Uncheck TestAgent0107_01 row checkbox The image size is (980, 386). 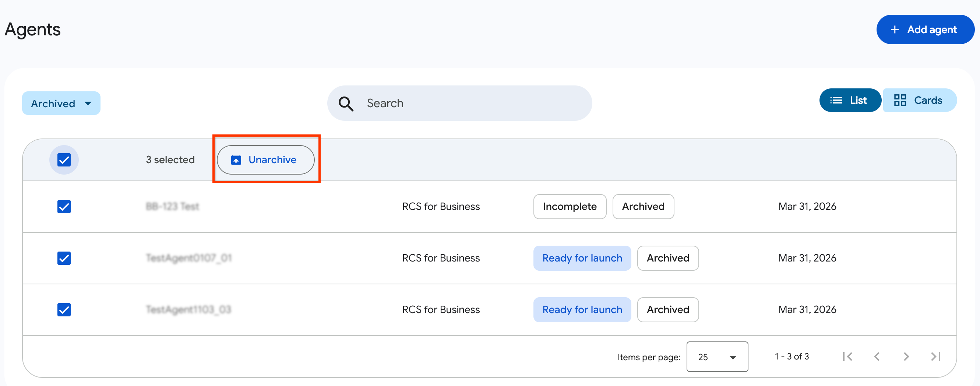[64, 258]
